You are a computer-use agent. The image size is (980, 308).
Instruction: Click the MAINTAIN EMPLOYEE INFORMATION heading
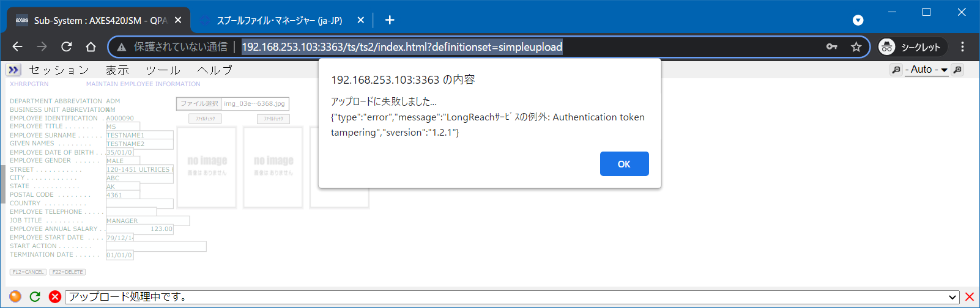[x=143, y=84]
